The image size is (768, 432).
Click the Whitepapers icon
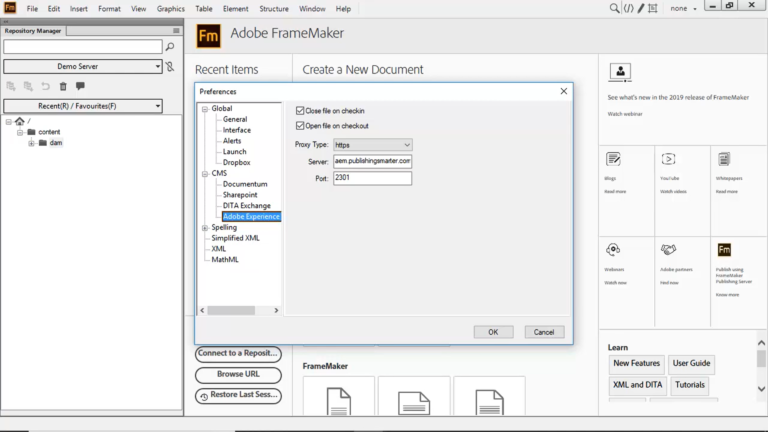coord(724,159)
